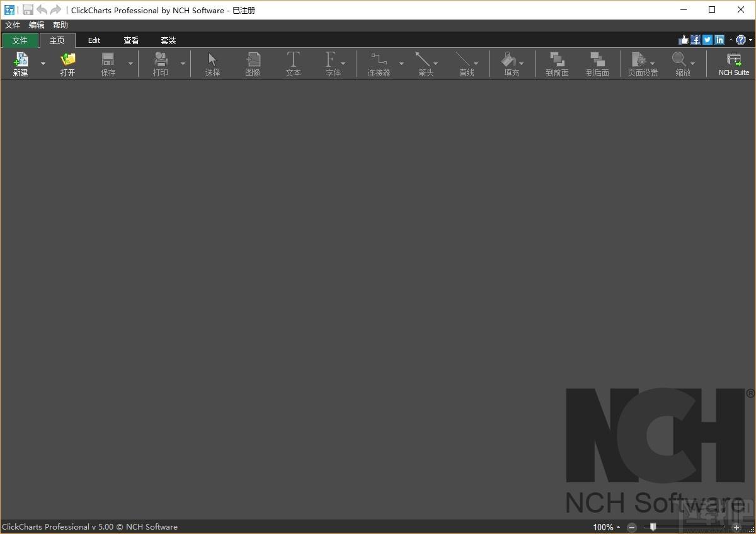This screenshot has width=756, height=534.
Task: Expand the 箭头 dropdown arrow
Action: click(435, 64)
